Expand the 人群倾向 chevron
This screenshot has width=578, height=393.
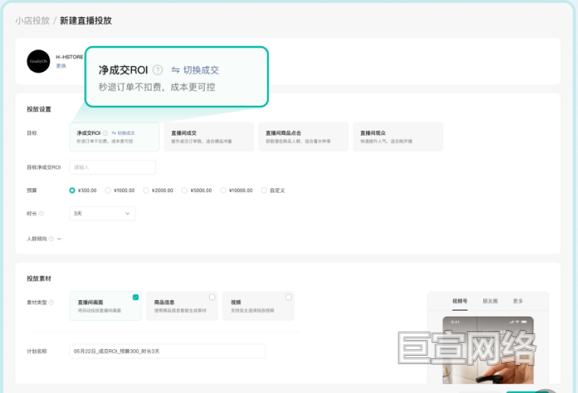point(59,239)
